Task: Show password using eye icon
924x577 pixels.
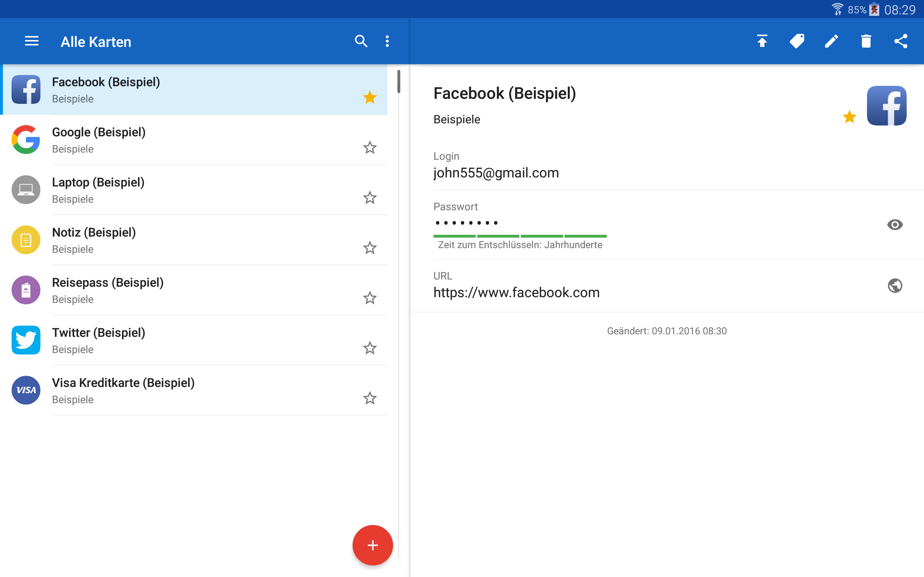Action: (895, 224)
